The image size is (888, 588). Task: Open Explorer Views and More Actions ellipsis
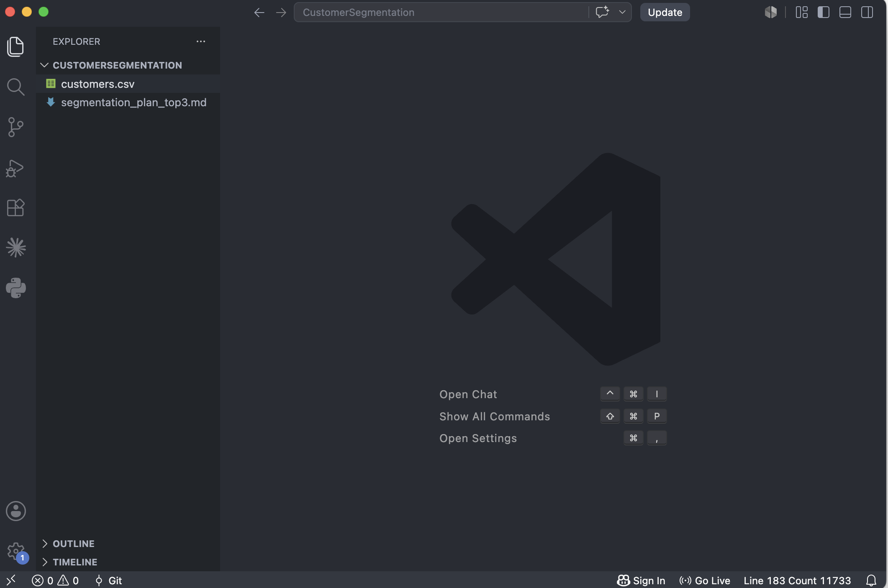201,41
